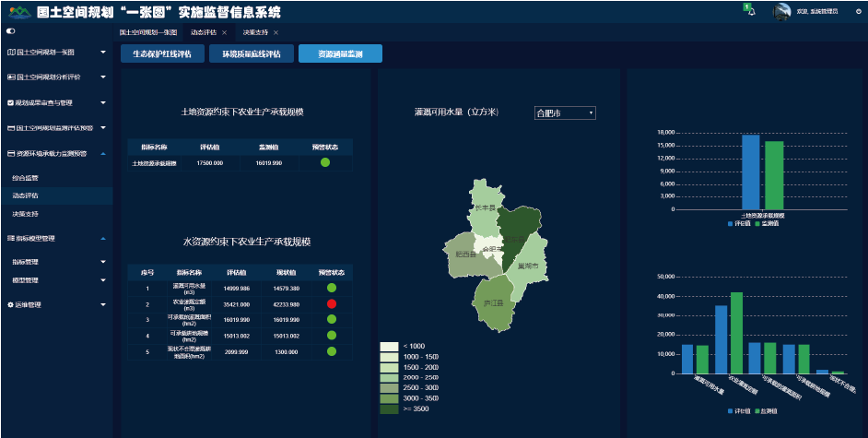Click red warning status for 农业灌溉定额

click(331, 303)
